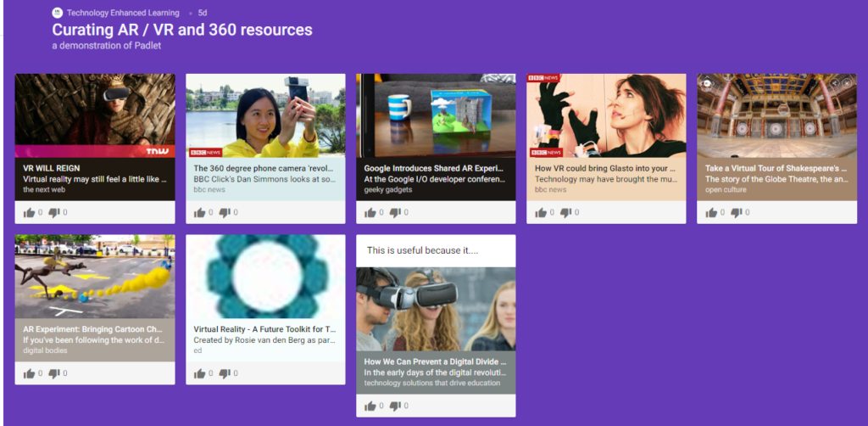Click 'At the Google I/O developer conferen...' description
This screenshot has height=426, width=868.
pos(436,179)
